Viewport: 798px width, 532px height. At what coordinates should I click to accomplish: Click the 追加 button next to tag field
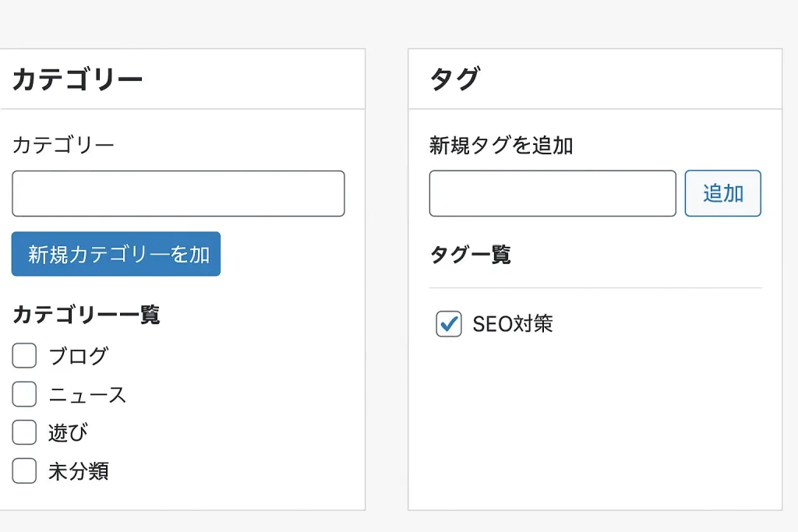tap(722, 193)
